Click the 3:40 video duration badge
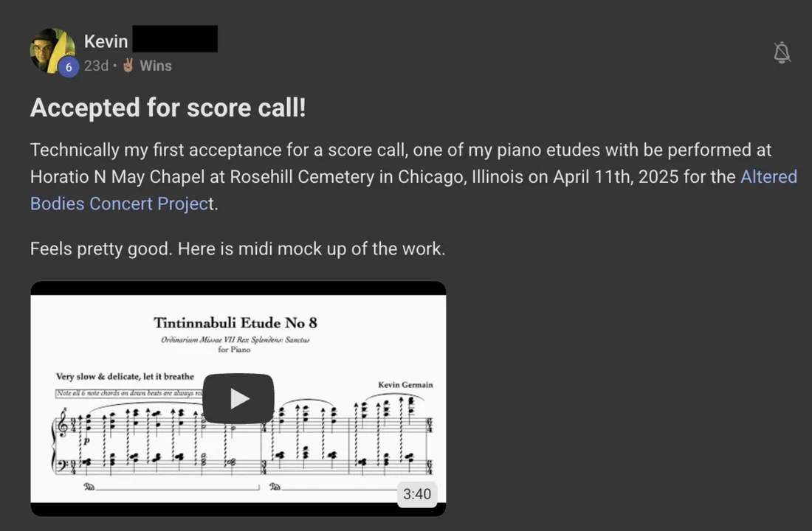Screen dimensions: 812x531 click(417, 493)
